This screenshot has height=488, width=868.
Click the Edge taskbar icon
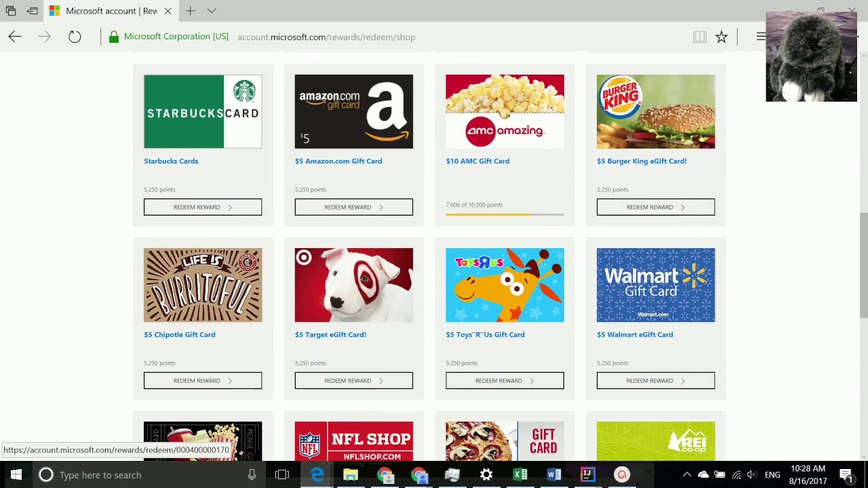click(317, 474)
